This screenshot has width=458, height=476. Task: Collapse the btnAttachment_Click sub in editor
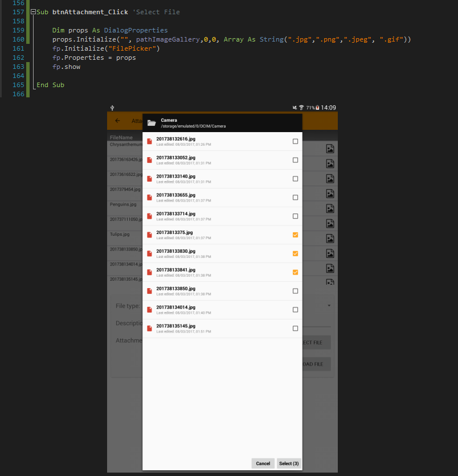click(x=34, y=12)
